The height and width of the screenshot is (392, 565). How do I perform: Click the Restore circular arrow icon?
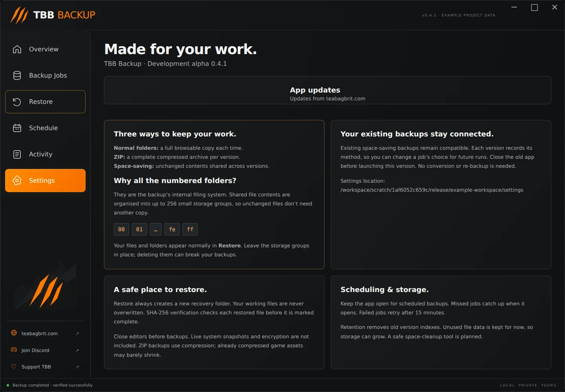click(x=17, y=102)
